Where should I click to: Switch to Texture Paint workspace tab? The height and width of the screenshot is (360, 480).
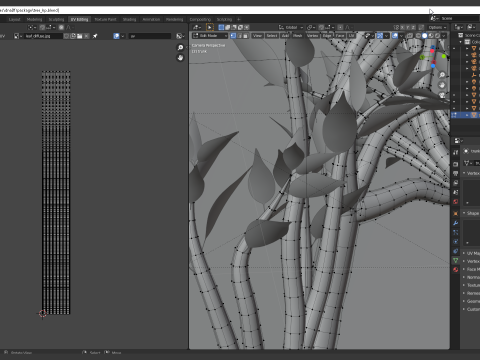[105, 19]
